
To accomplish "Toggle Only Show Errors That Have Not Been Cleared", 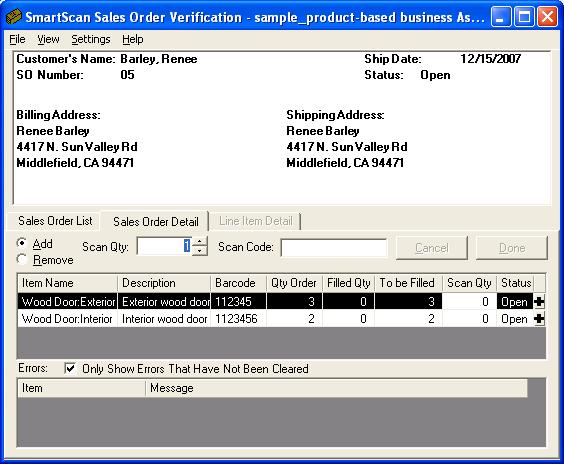I will pyautogui.click(x=70, y=368).
